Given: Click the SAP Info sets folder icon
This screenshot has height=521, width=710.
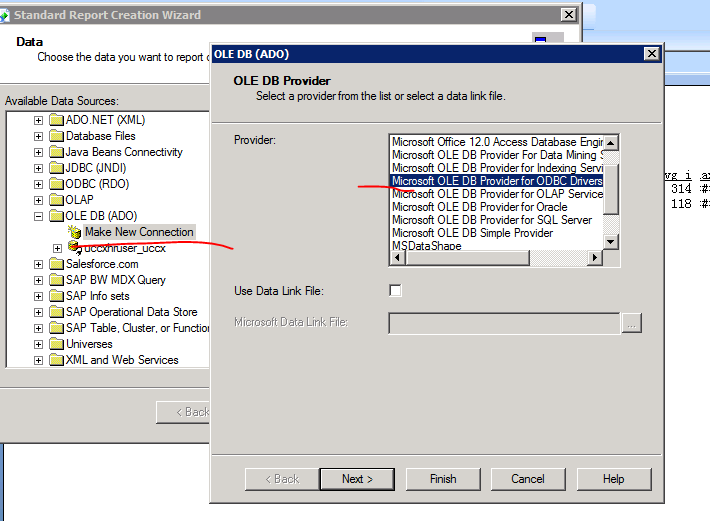Looking at the screenshot, I should (x=57, y=296).
